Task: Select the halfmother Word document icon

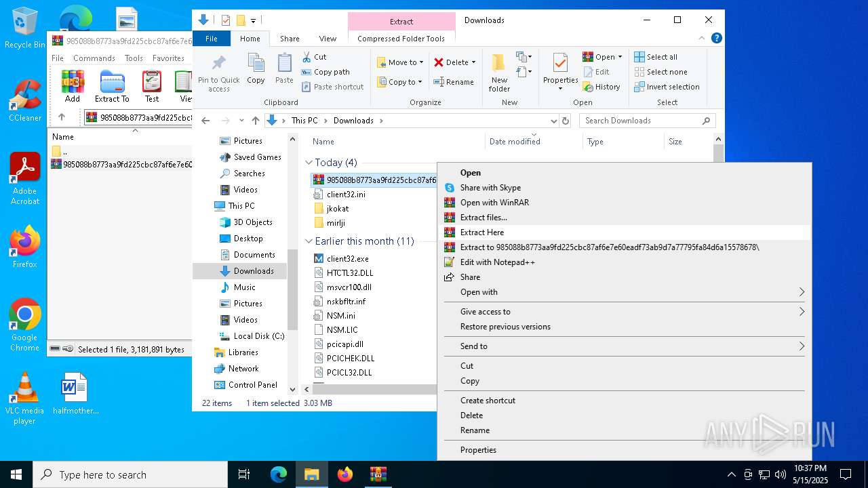Action: tap(75, 393)
